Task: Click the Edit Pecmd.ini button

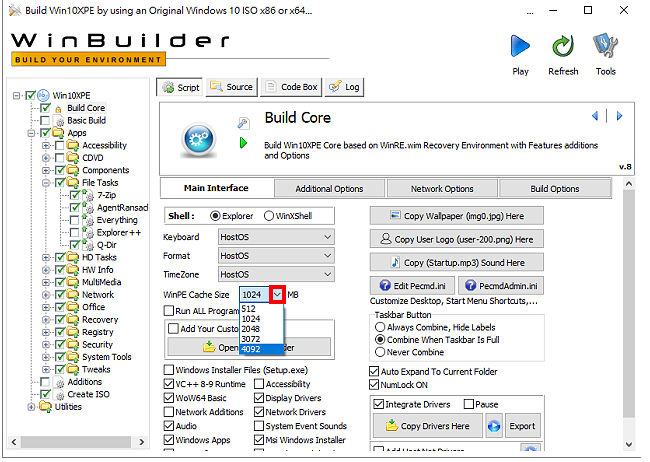Action: (x=412, y=286)
